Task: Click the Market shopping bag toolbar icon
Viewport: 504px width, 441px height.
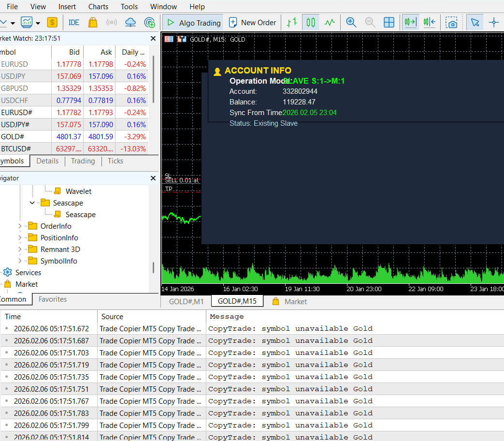Action: coord(93,22)
